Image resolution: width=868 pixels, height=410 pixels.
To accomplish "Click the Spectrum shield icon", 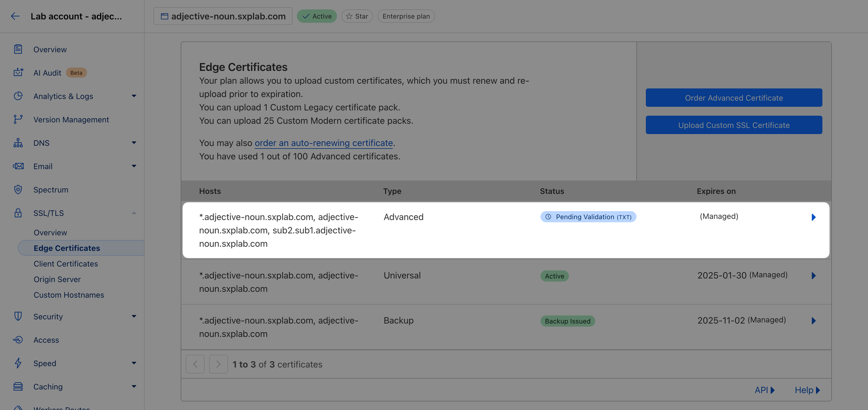I will [x=18, y=189].
